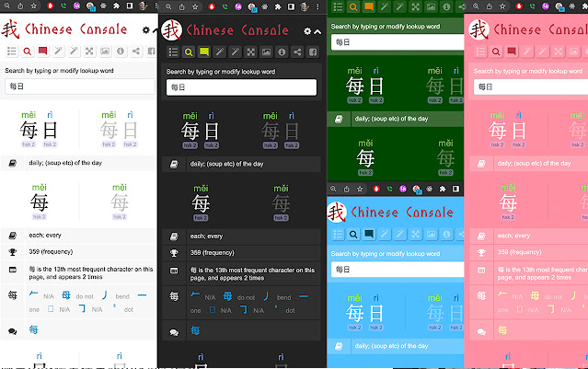Focus the lookup word field in white panel
Screen dimensions: 588x369
(80, 86)
